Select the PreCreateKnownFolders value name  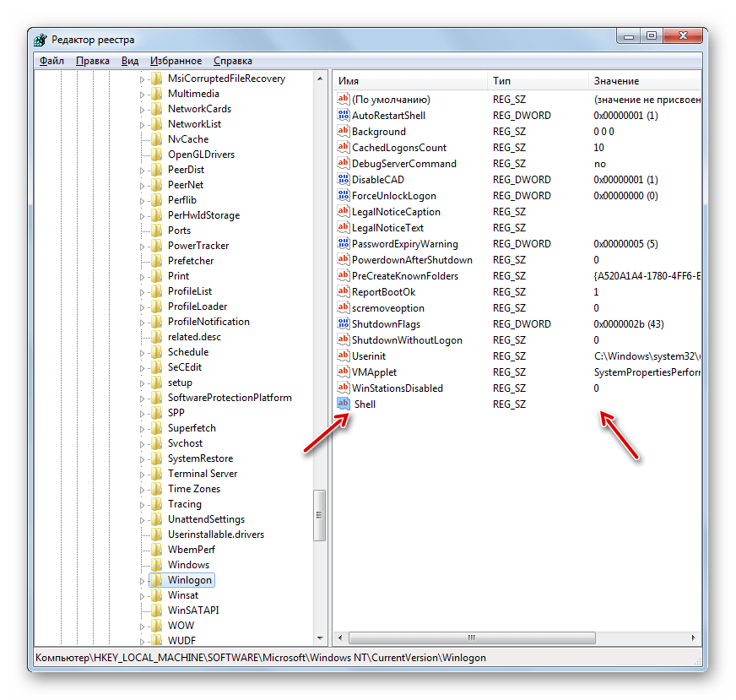pos(405,275)
